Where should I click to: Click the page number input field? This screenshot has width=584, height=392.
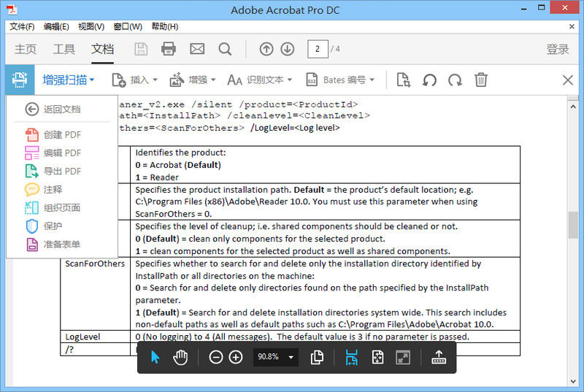pos(318,49)
